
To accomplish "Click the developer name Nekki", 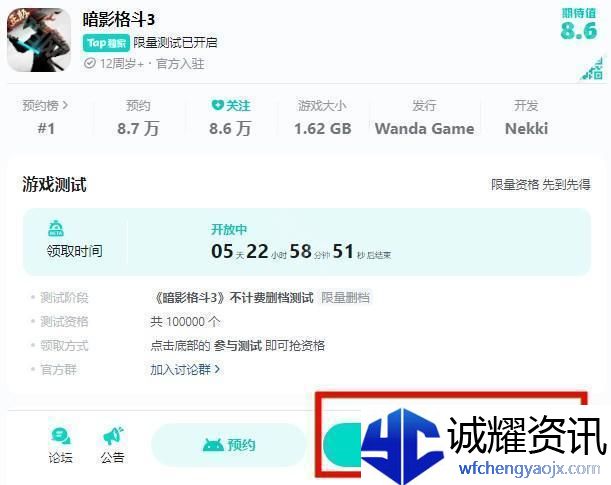I will coord(526,129).
